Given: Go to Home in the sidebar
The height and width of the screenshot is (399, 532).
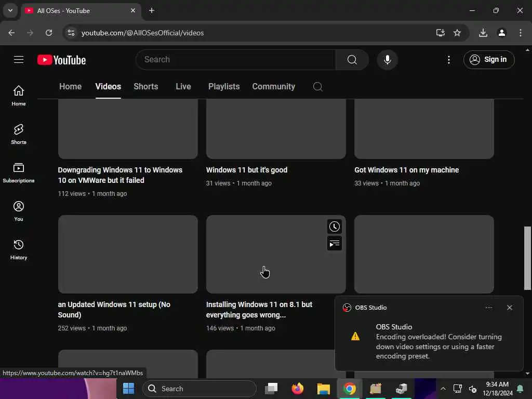Looking at the screenshot, I should click(19, 96).
